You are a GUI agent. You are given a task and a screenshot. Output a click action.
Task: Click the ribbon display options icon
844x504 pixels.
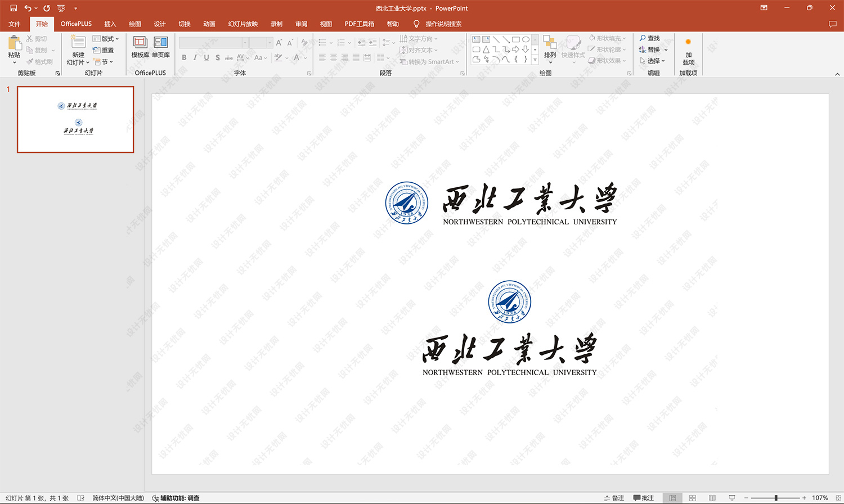click(764, 8)
